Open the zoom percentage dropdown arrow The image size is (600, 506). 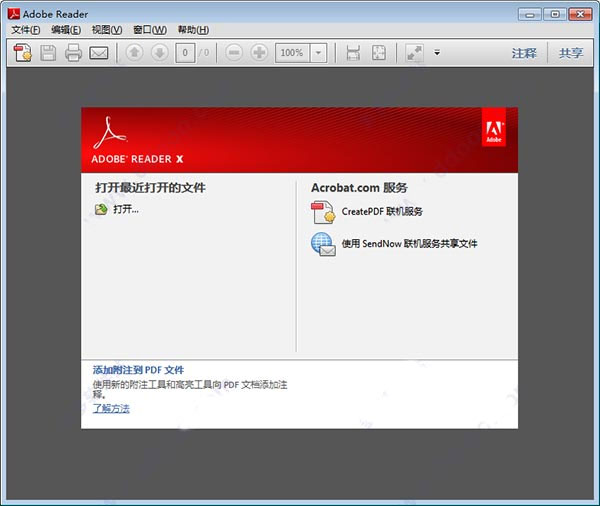tap(318, 53)
